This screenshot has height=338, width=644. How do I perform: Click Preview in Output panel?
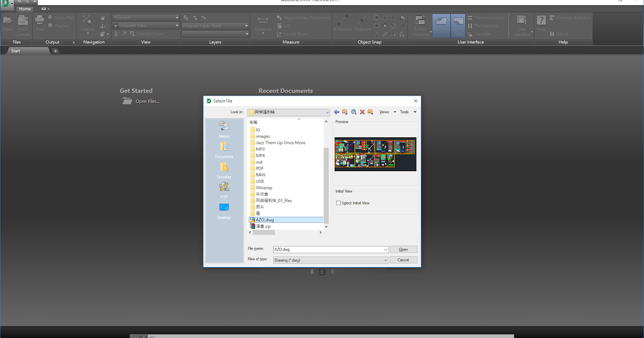(x=59, y=26)
